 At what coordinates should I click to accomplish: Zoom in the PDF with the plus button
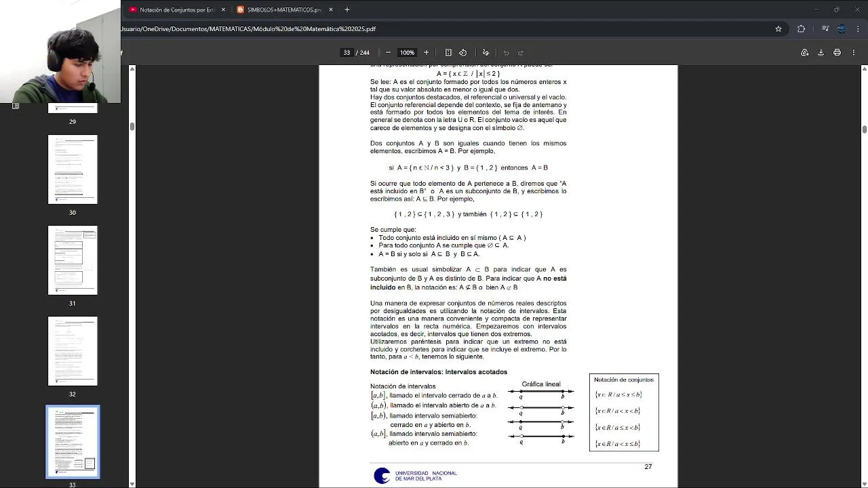click(x=426, y=52)
